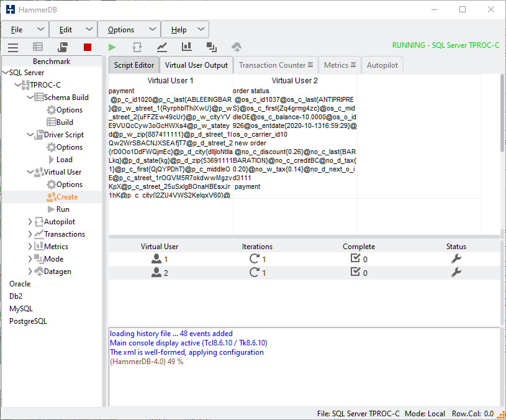Select Virtual User Options item
Image resolution: width=506 pixels, height=420 pixels.
pyautogui.click(x=65, y=185)
